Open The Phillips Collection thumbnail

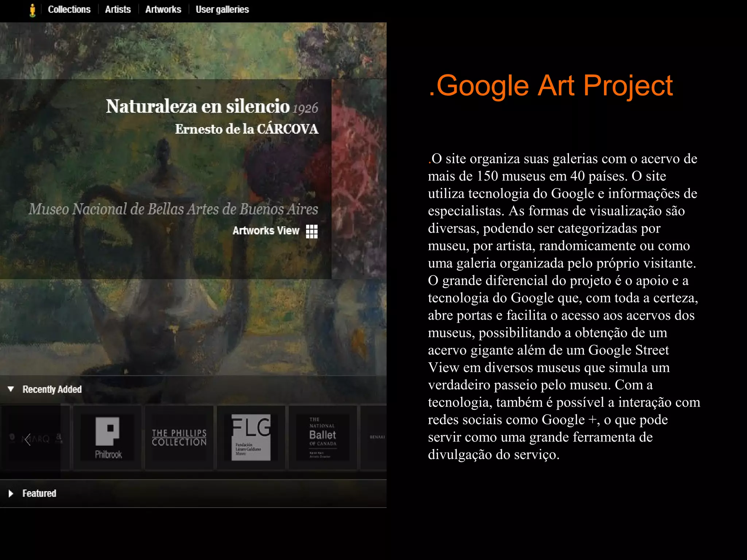(179, 437)
